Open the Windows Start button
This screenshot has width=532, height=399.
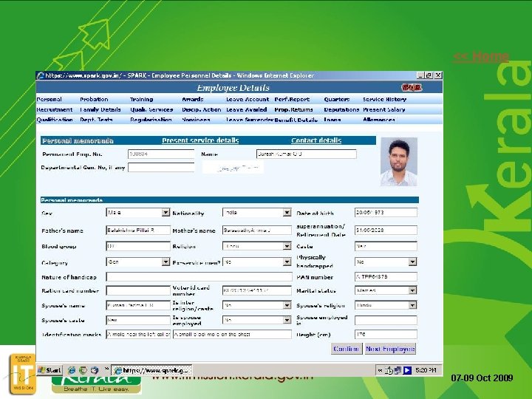(50, 370)
